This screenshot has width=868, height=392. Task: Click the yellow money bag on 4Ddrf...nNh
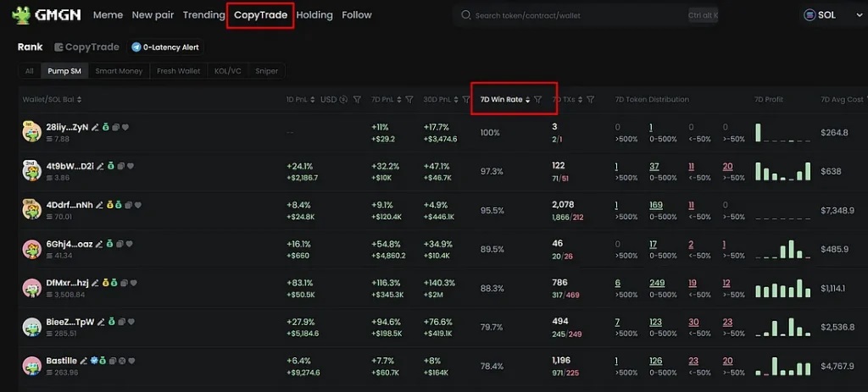click(109, 205)
